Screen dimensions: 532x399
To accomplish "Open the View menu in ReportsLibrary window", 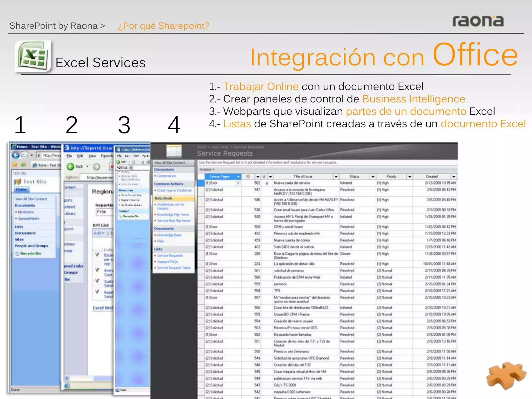I will click(x=92, y=156).
